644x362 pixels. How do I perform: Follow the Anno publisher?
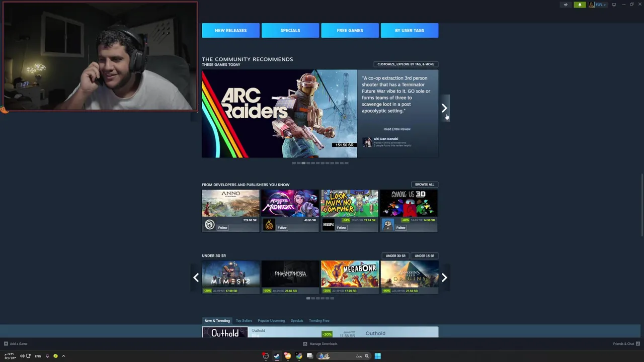tap(222, 228)
